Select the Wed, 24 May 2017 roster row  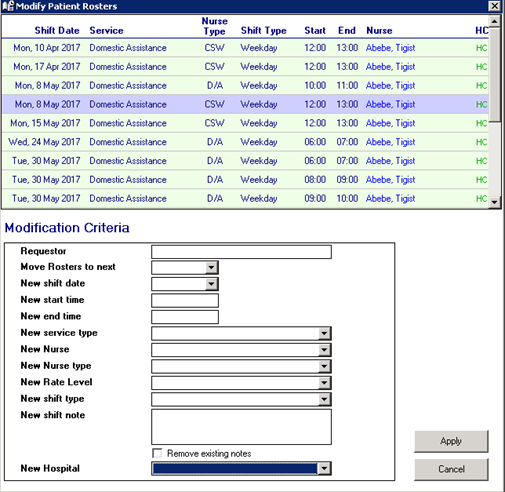[245, 142]
